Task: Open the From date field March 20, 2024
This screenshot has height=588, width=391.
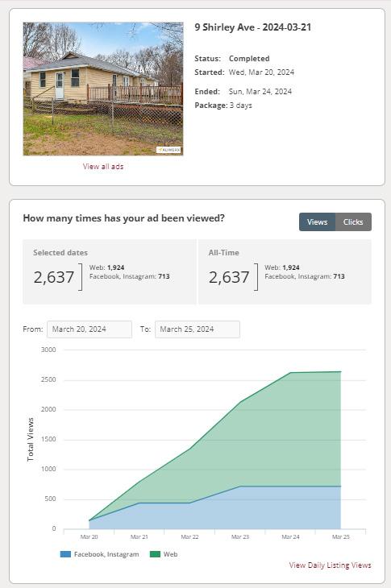Action: click(89, 329)
